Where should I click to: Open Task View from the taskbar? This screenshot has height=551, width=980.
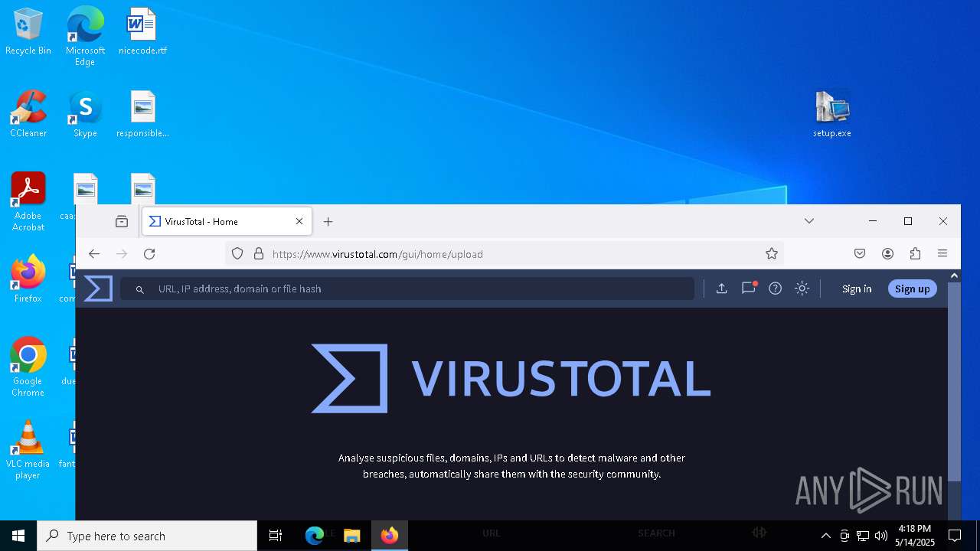pyautogui.click(x=276, y=536)
